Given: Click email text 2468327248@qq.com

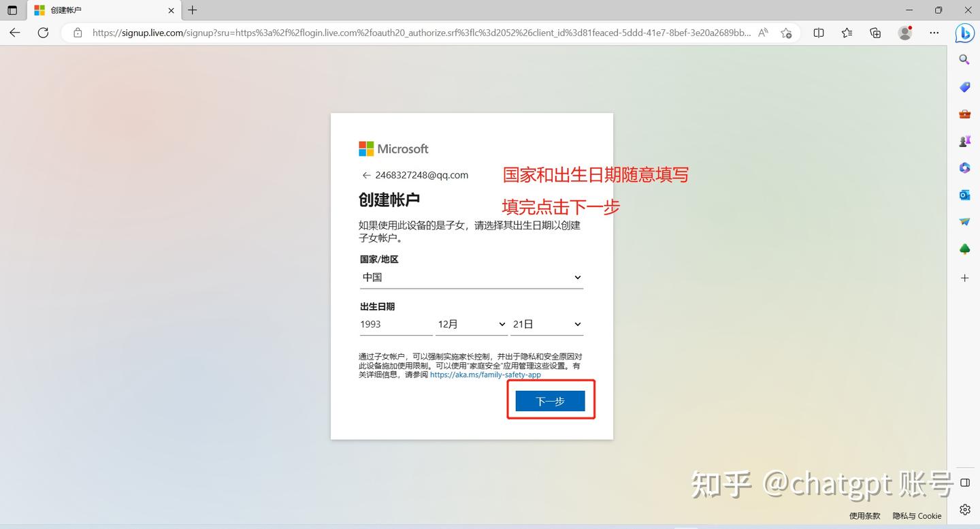Looking at the screenshot, I should (422, 175).
